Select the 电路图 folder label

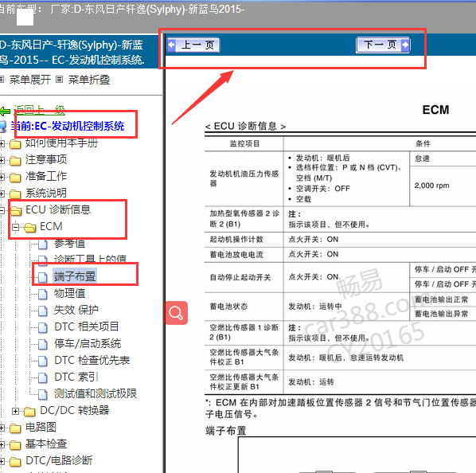41,427
